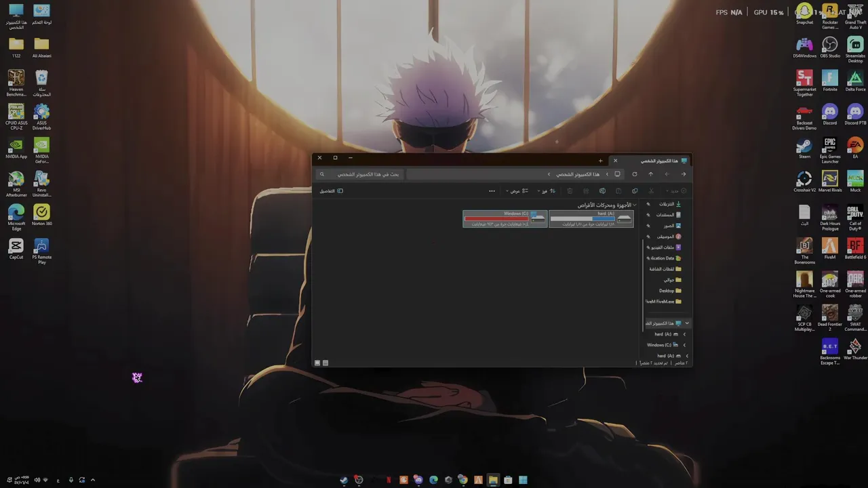Open the FiveM.exe folder in the sidebar
Image resolution: width=868 pixels, height=488 pixels.
pos(665,302)
